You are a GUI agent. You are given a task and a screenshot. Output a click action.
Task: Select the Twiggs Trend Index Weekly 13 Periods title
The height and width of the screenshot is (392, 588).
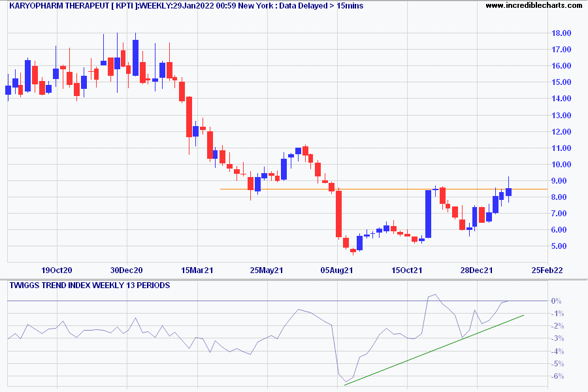coord(90,286)
